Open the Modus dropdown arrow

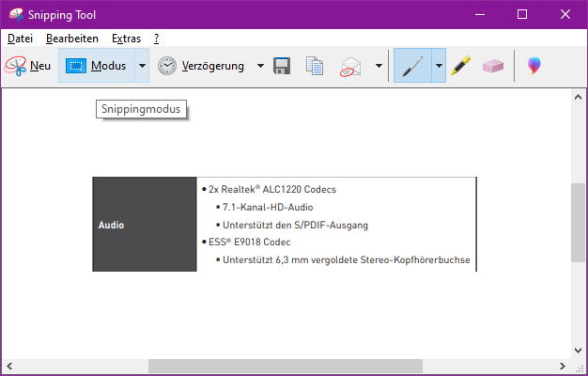[x=142, y=66]
